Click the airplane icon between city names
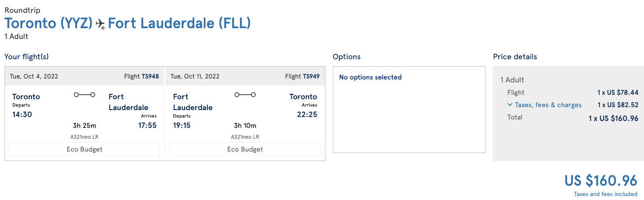The image size is (644, 200). pos(100,24)
